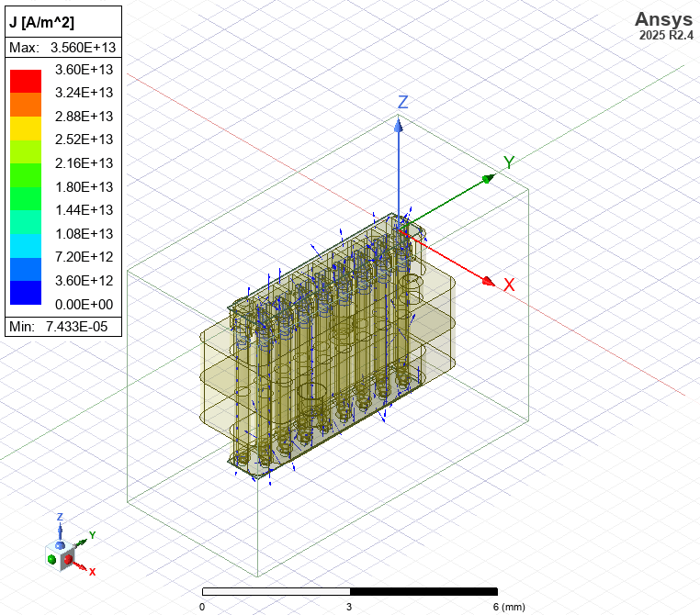Click the 3.60E+13 legend label
Viewport: 700px width, 615px height.
coord(84,70)
